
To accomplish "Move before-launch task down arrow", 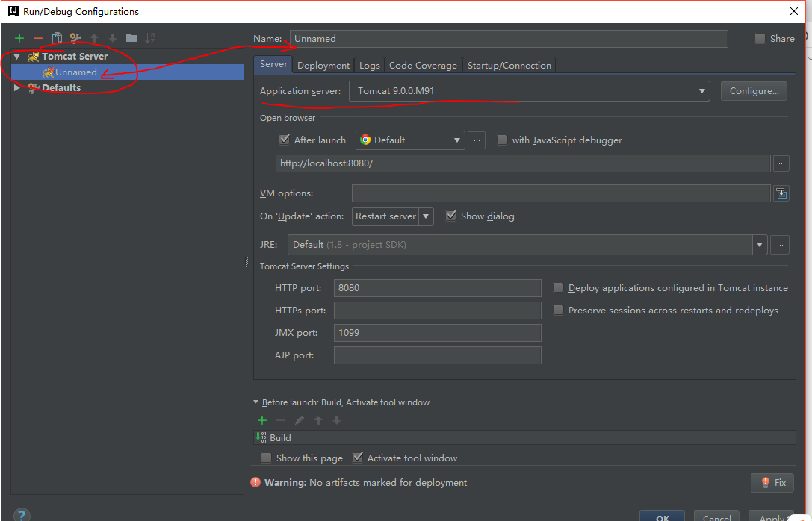I will click(x=337, y=420).
